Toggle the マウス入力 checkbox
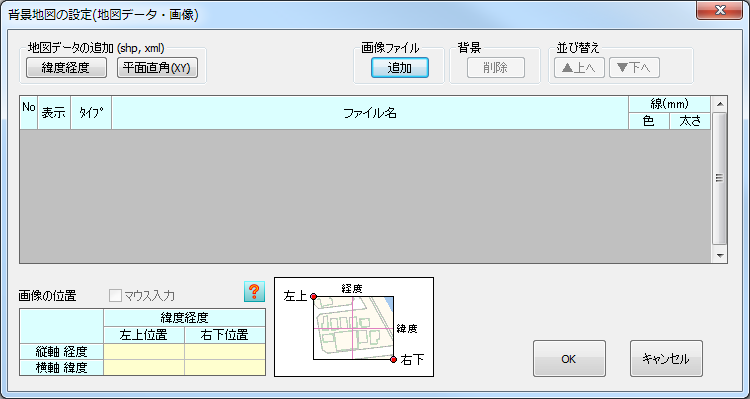Image resolution: width=750 pixels, height=399 pixels. [115, 296]
